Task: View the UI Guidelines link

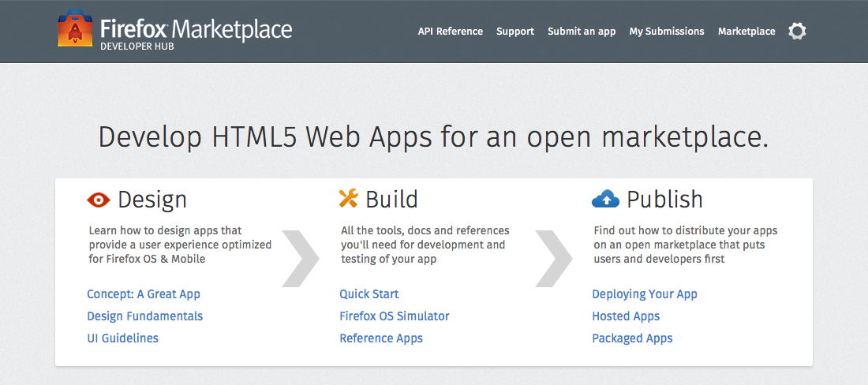Action: pyautogui.click(x=122, y=338)
